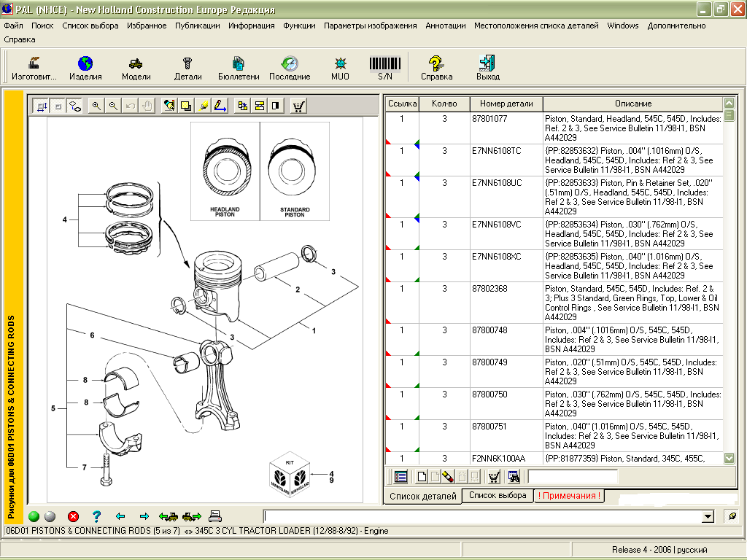747x560 pixels.
Task: Select the yellow highlighter tool
Action: coord(204,106)
